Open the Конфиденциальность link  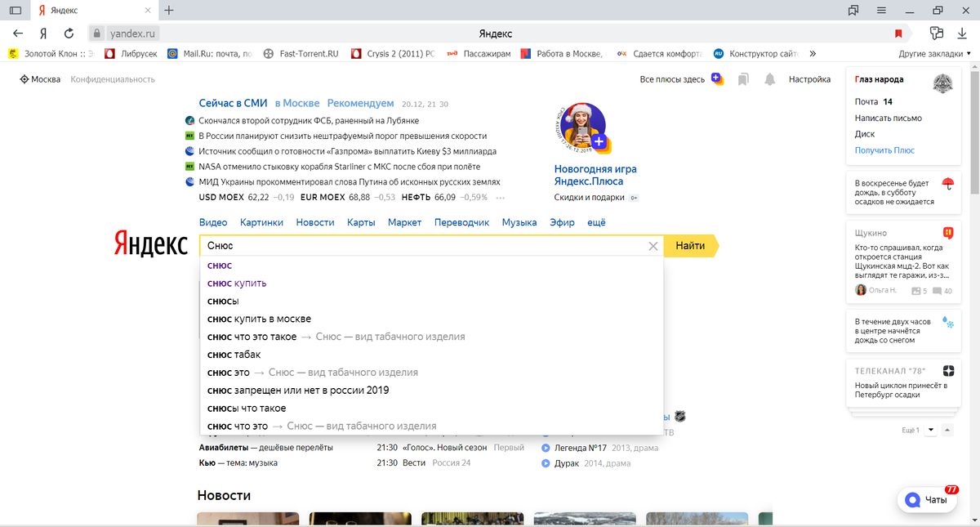[113, 79]
